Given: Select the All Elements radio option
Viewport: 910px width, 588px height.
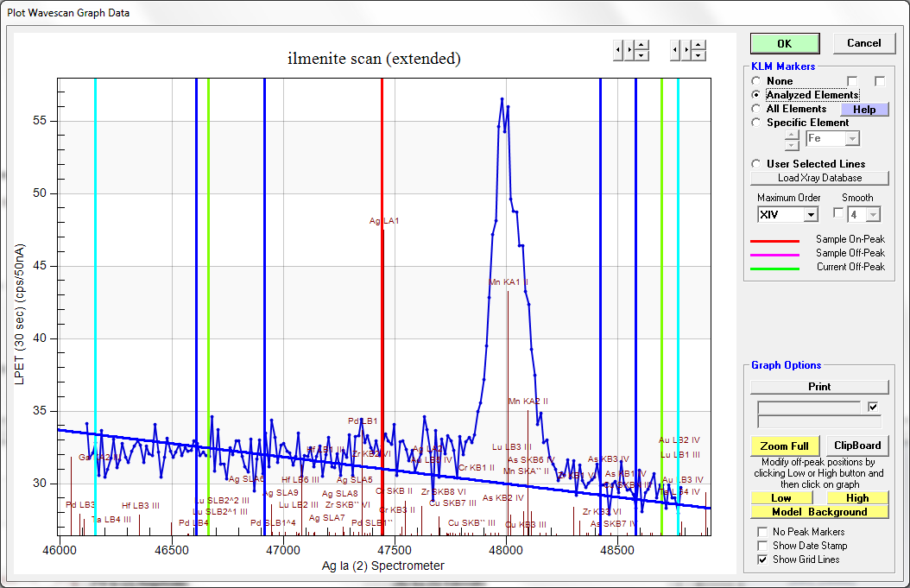Looking at the screenshot, I should coord(757,109).
